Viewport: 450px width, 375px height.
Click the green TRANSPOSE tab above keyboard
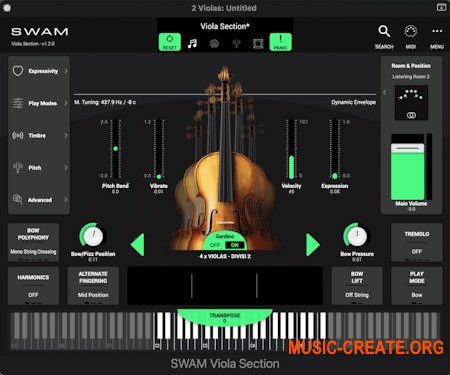click(x=225, y=317)
